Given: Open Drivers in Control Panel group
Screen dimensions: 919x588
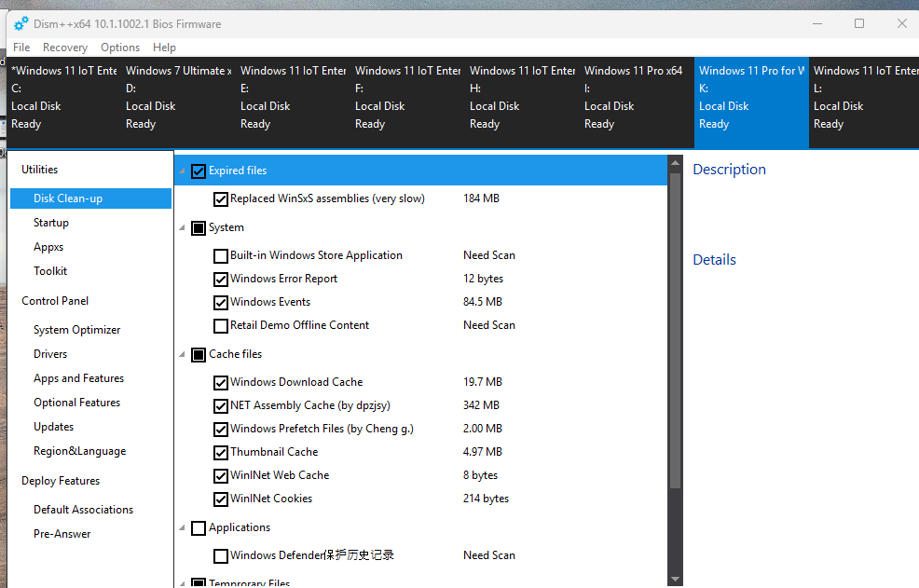Looking at the screenshot, I should point(50,354).
